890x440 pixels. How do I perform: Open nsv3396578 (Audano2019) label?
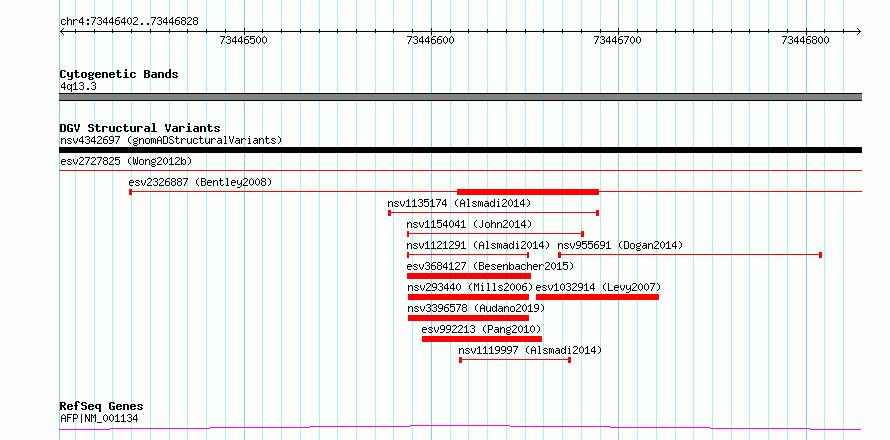(x=476, y=308)
